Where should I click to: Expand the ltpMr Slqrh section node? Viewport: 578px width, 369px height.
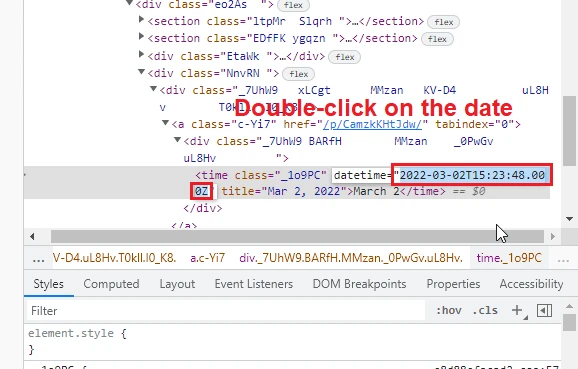(x=141, y=19)
